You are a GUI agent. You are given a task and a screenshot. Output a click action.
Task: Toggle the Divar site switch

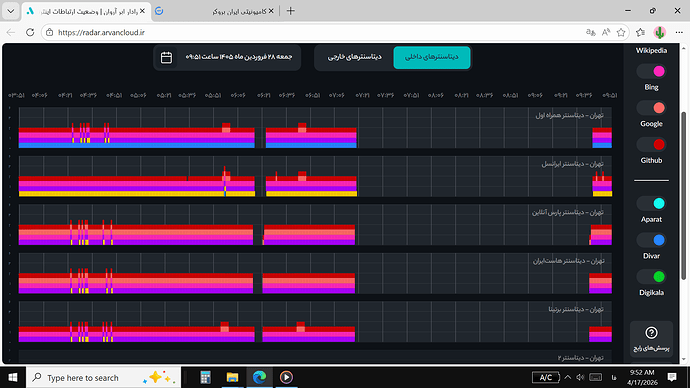tap(652, 240)
